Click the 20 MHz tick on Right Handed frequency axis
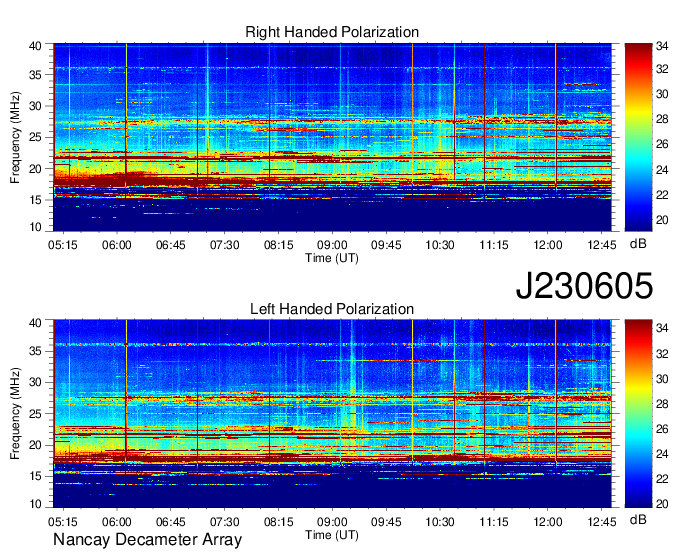 [x=35, y=169]
